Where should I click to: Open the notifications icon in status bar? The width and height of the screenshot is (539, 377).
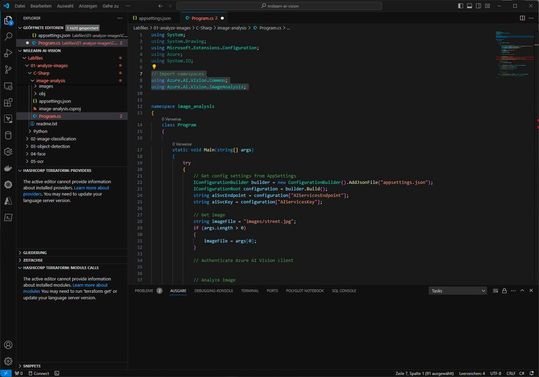click(x=532, y=373)
